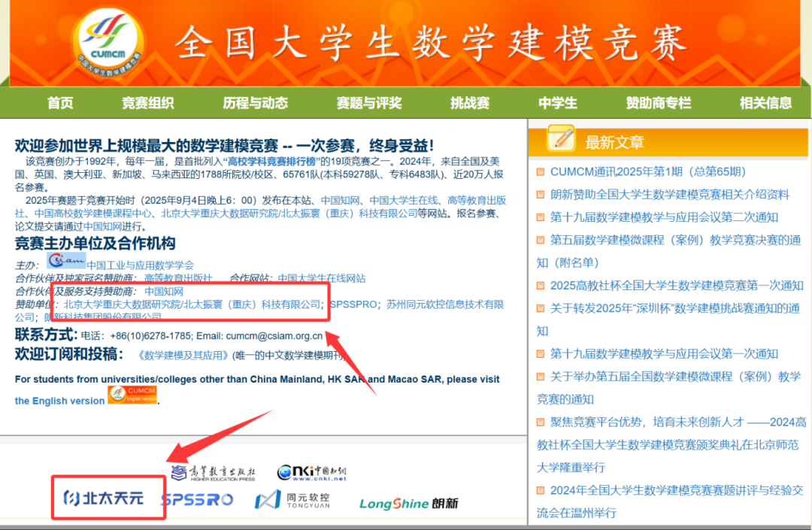Open the 挑战赛 navigation item
Viewport: 812px width, 530px height.
[x=470, y=103]
